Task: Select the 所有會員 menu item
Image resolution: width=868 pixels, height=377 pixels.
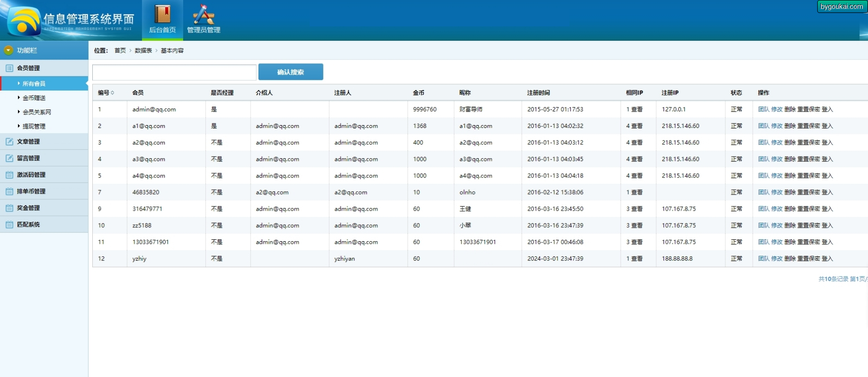Action: coord(34,84)
